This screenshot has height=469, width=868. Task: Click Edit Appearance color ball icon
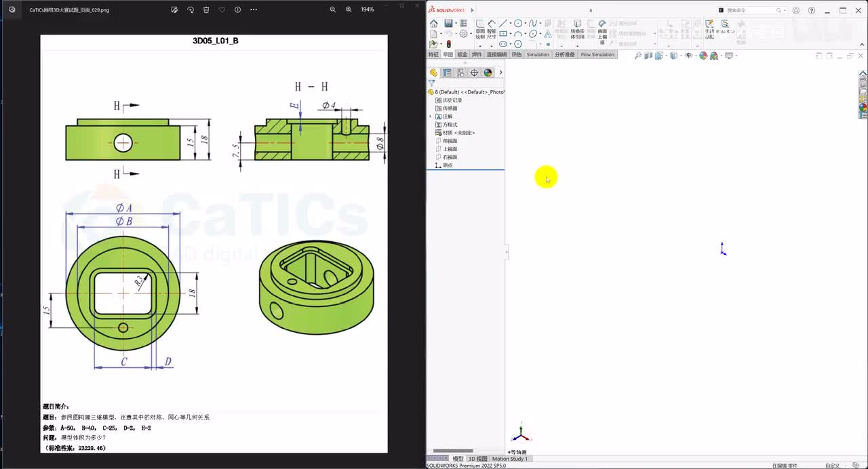pos(703,56)
